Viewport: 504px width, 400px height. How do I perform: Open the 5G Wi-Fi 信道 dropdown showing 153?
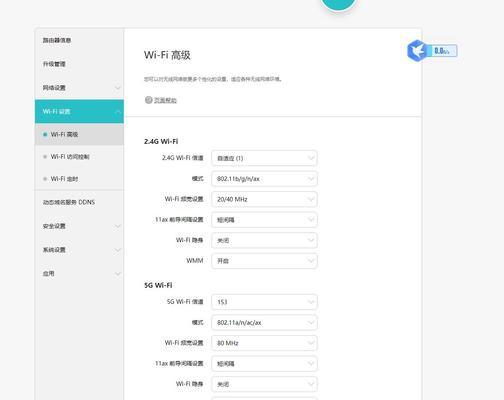(264, 302)
